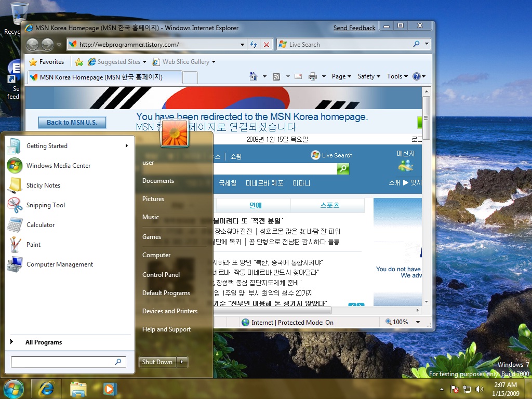Open Games from the Start menu
This screenshot has height=399, width=532.
(152, 237)
